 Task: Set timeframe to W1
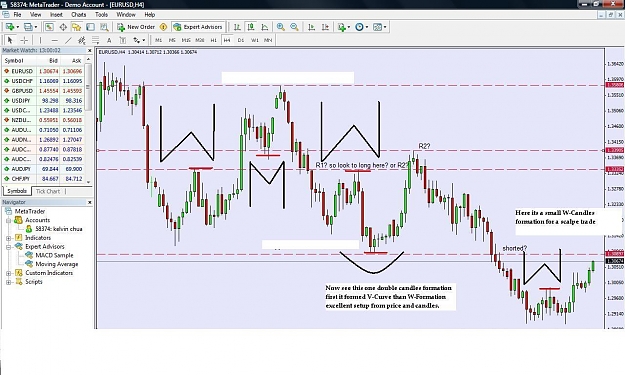click(x=255, y=40)
